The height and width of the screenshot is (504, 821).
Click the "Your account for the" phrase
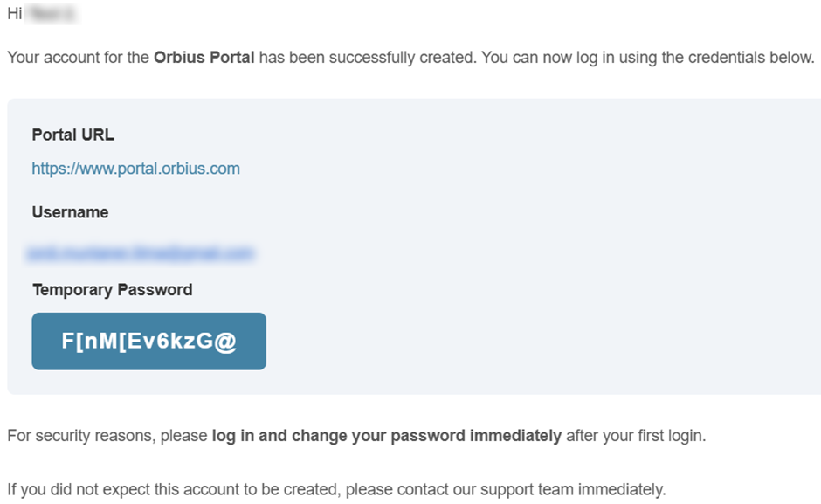pyautogui.click(x=77, y=58)
